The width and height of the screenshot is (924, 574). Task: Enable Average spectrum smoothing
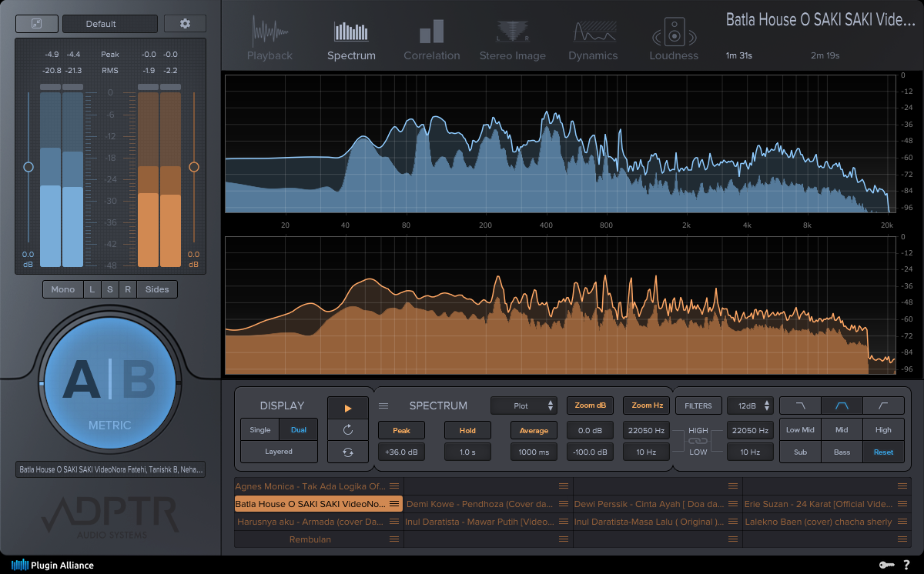pyautogui.click(x=534, y=430)
